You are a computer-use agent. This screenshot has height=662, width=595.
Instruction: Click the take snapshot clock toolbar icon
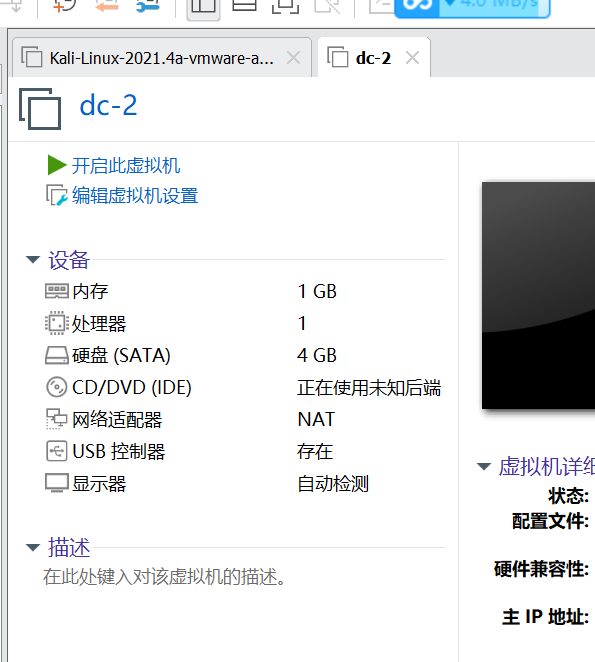[x=64, y=6]
